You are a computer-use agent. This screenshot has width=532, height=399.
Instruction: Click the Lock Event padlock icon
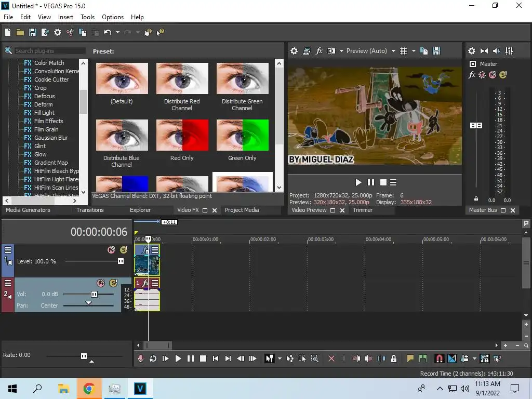(394, 358)
